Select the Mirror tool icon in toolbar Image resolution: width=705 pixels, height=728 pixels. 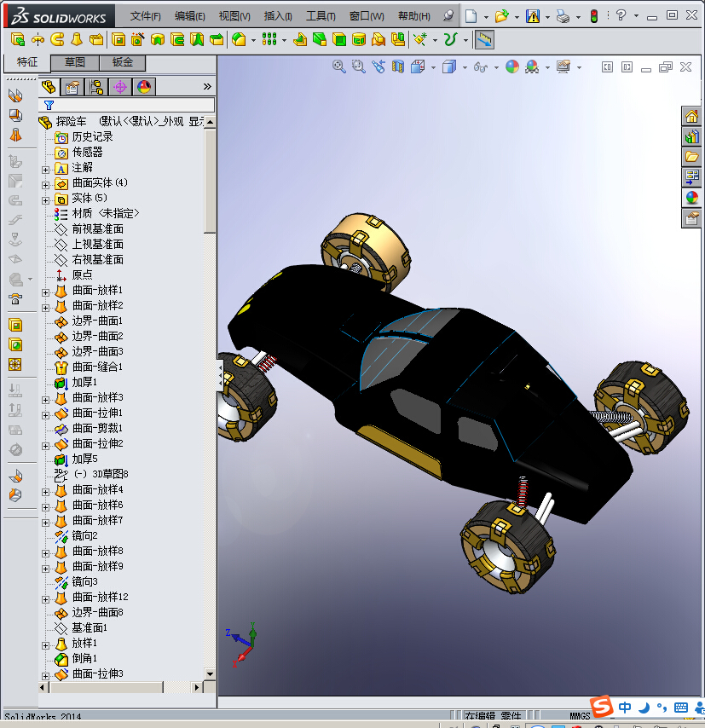click(x=398, y=40)
